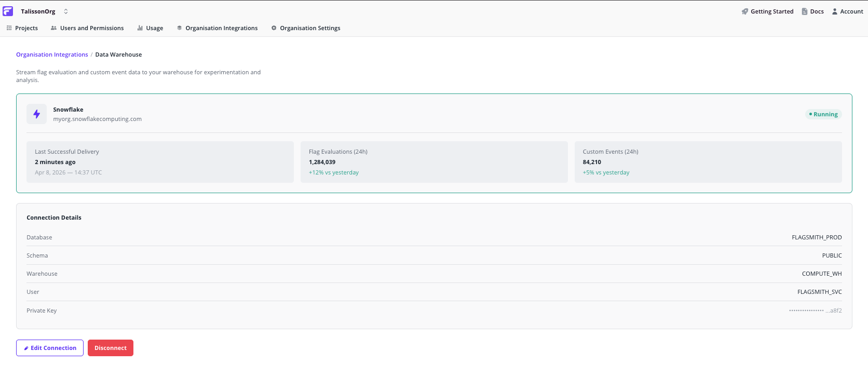Click the Custom Events (24h) label
The height and width of the screenshot is (391, 868).
[x=611, y=152]
